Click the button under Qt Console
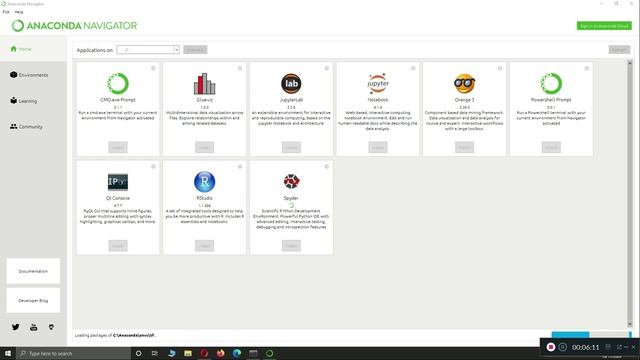 point(118,246)
